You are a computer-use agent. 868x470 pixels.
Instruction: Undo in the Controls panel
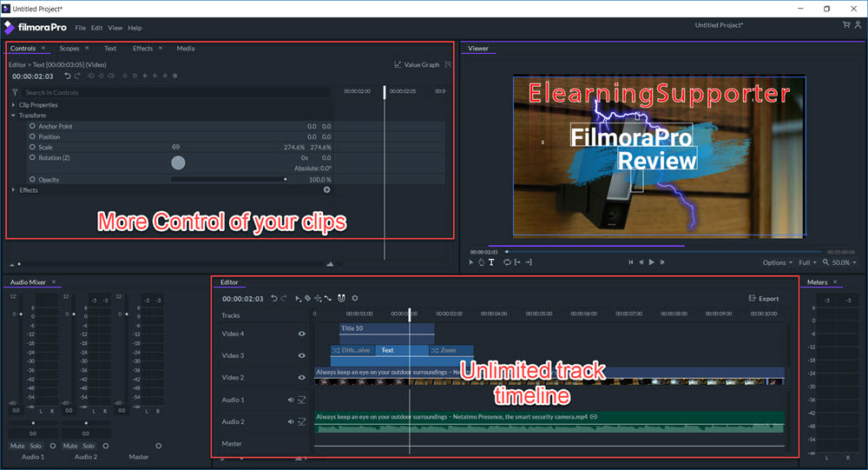click(68, 76)
